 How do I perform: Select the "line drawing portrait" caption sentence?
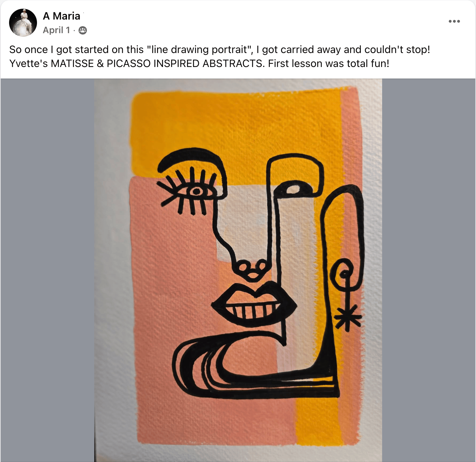point(220,50)
